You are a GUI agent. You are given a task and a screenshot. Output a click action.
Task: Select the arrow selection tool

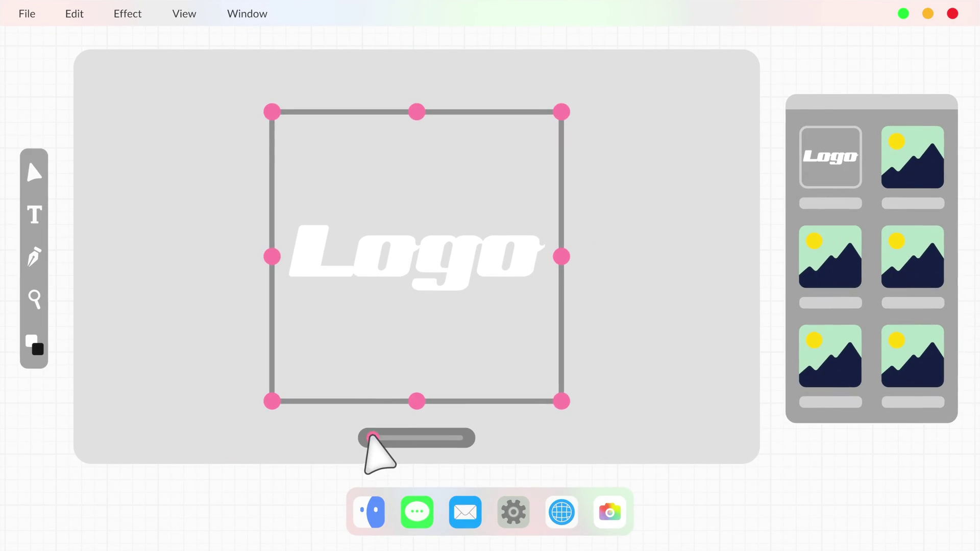click(34, 172)
